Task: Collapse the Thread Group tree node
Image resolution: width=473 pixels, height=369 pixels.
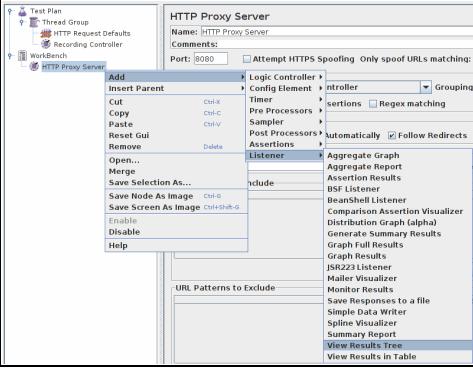Action: 22,22
